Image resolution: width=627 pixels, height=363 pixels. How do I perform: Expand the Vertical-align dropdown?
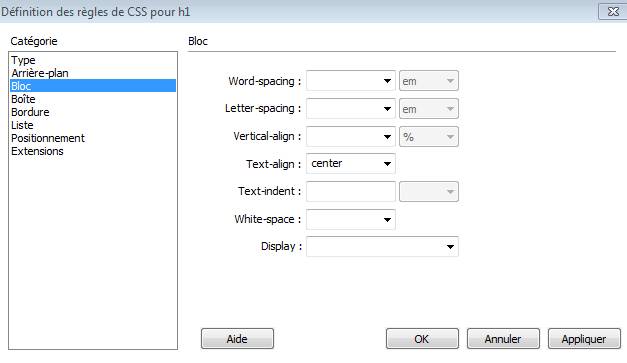click(x=351, y=137)
